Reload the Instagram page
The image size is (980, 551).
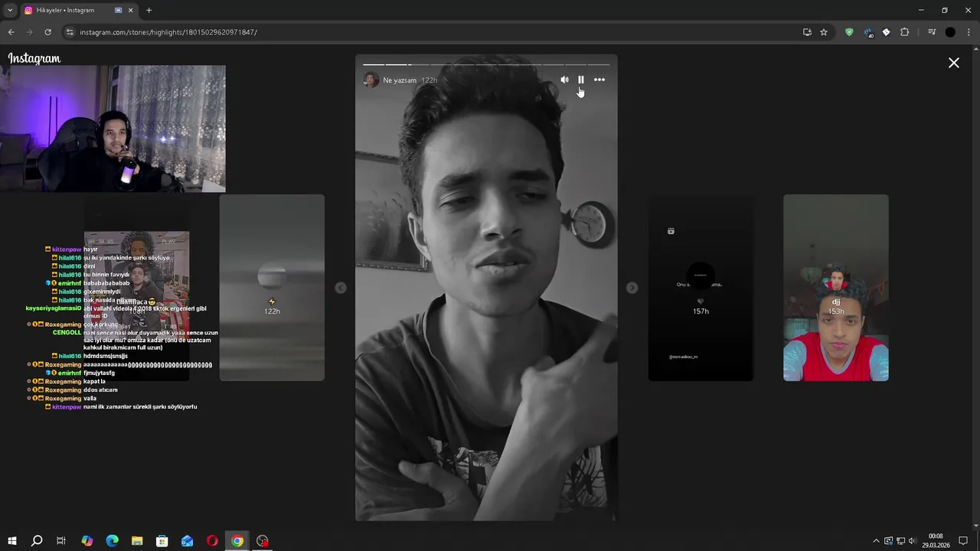(x=47, y=32)
